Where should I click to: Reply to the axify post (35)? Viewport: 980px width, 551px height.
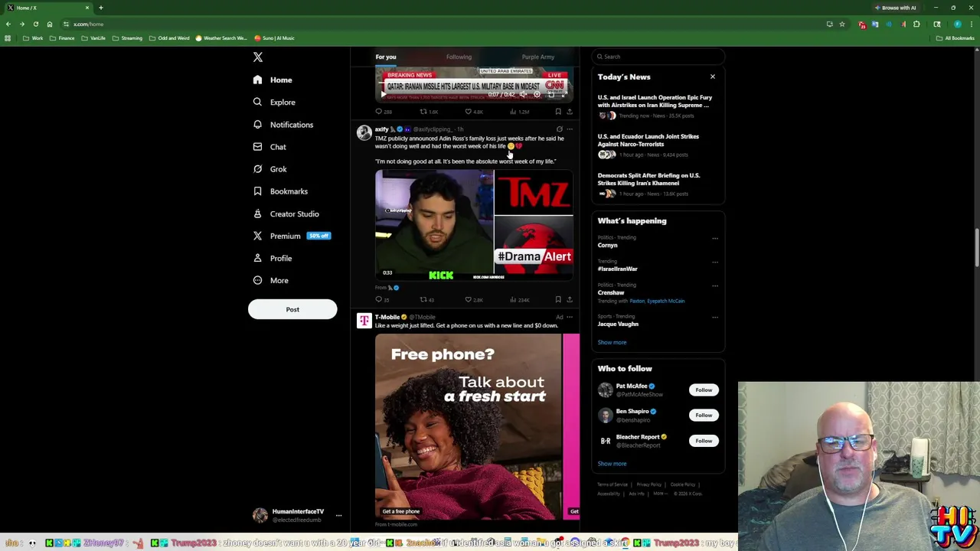[x=382, y=299]
